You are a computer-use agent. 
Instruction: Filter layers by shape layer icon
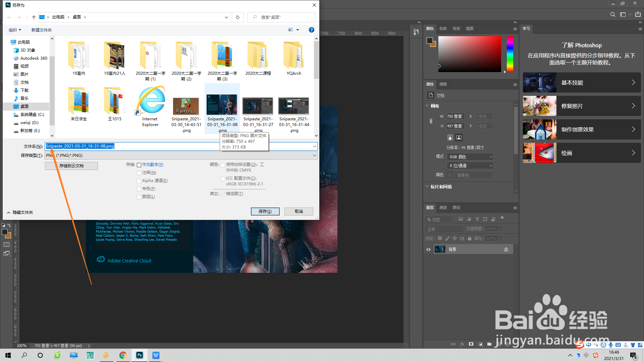(485, 219)
